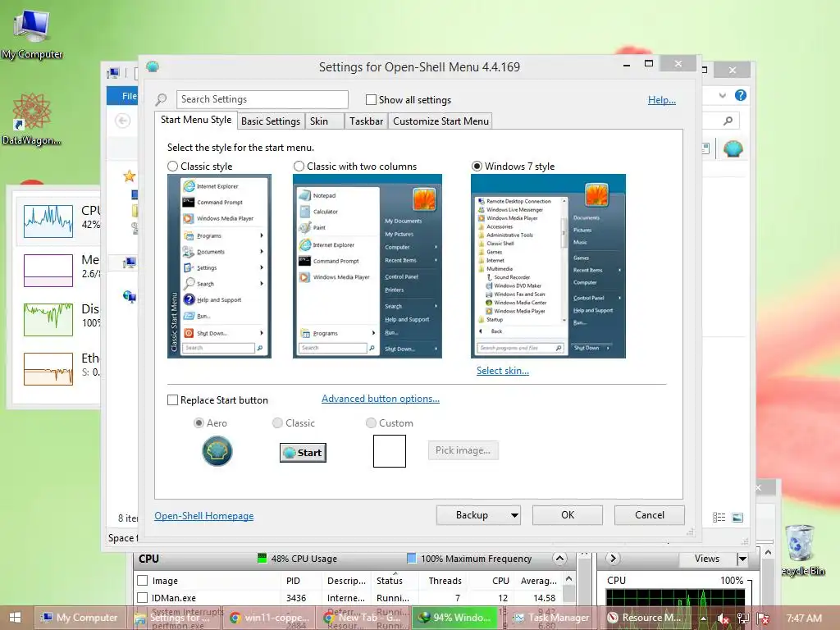Image resolution: width=840 pixels, height=630 pixels.
Task: Select Classic with two columns option
Action: (x=299, y=166)
